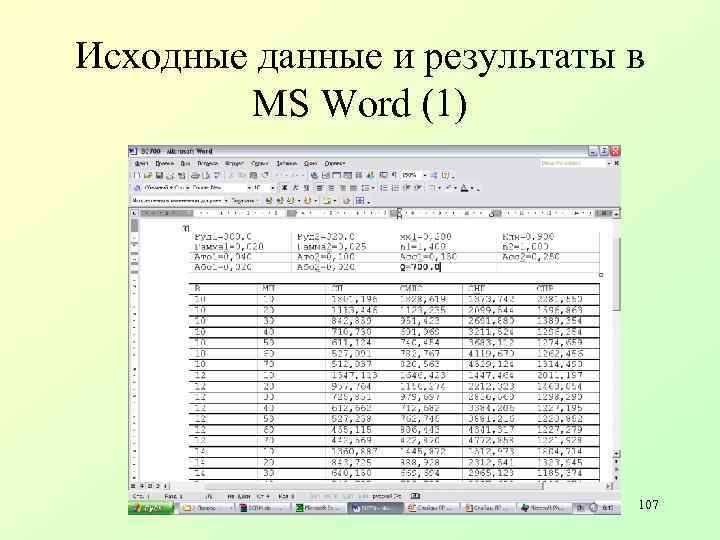Open Print Preview from the standard toolbar

point(206,175)
